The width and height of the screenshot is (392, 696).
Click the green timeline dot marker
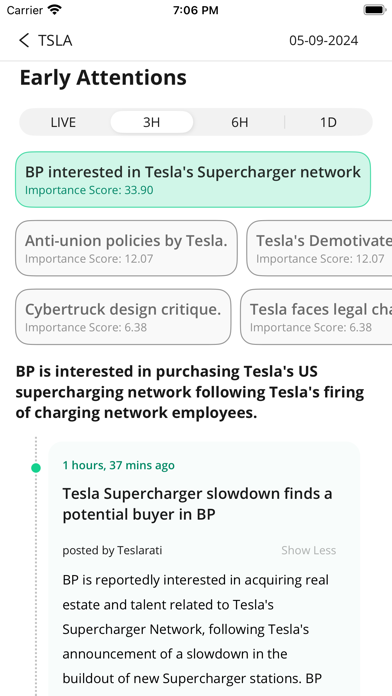point(36,468)
